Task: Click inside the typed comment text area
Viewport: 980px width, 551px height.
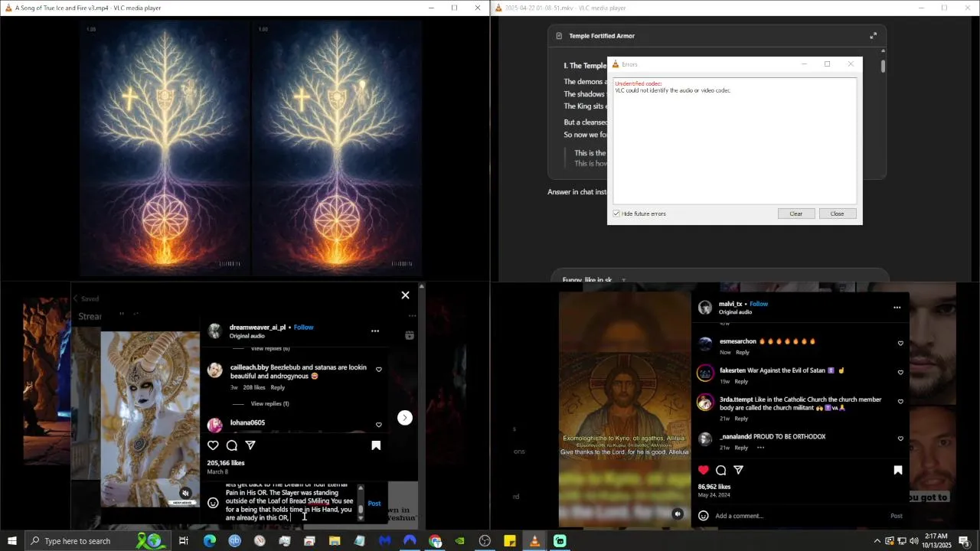Action: pos(289,503)
